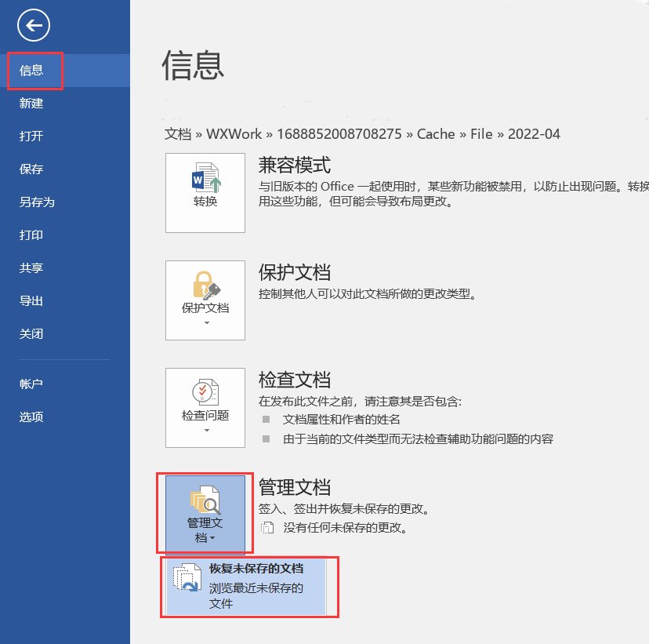
Task: Click the 没有任何未保存的更改 document icon
Action: coord(267,528)
